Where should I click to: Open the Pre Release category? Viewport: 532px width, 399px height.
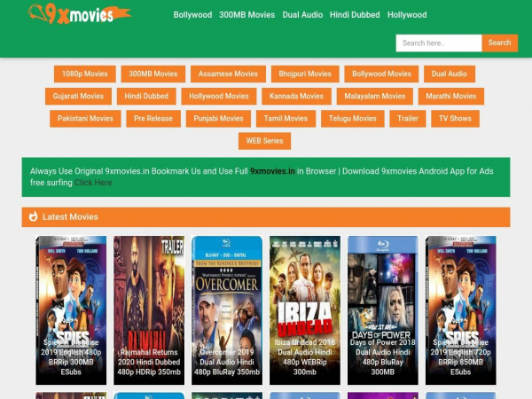coord(153,119)
